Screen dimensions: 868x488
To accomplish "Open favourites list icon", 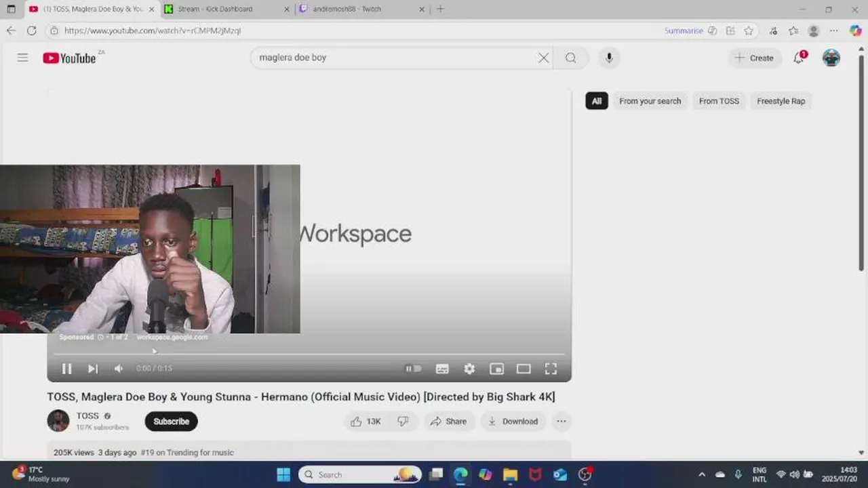I will [x=793, y=30].
